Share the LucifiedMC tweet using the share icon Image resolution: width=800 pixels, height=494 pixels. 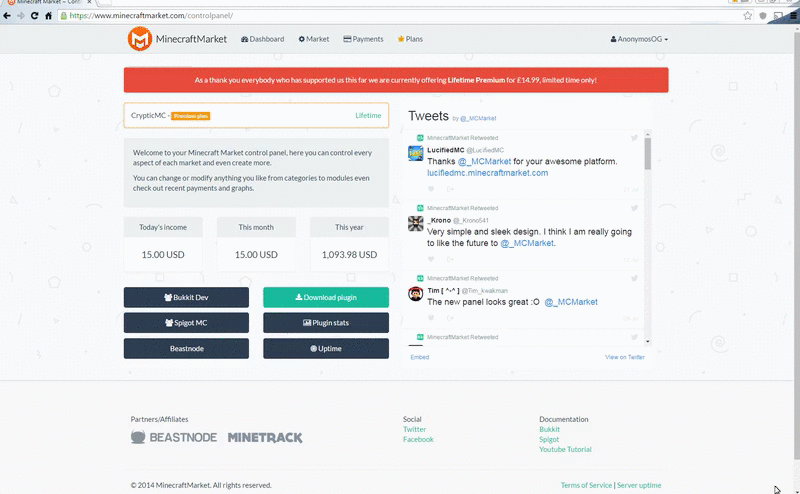pyautogui.click(x=450, y=189)
